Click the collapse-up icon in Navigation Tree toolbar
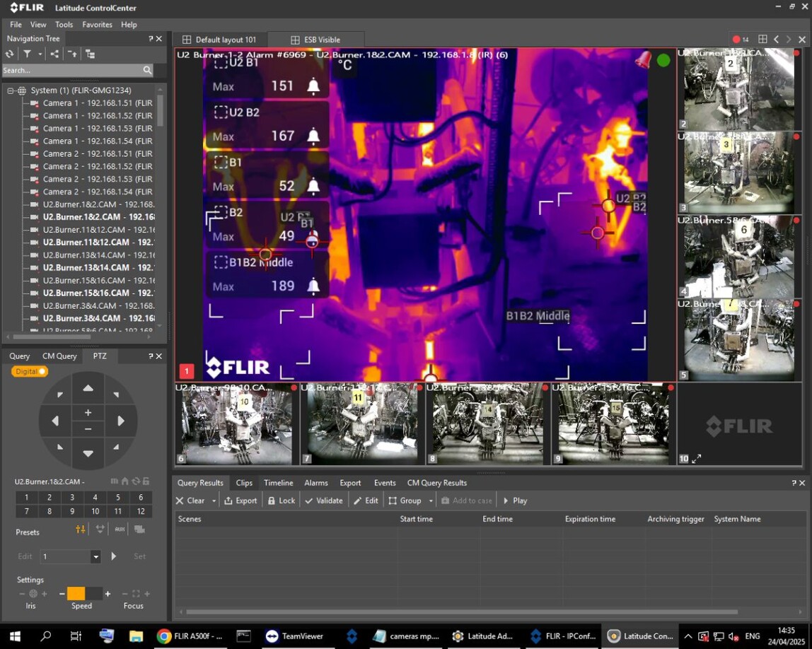 (72, 54)
